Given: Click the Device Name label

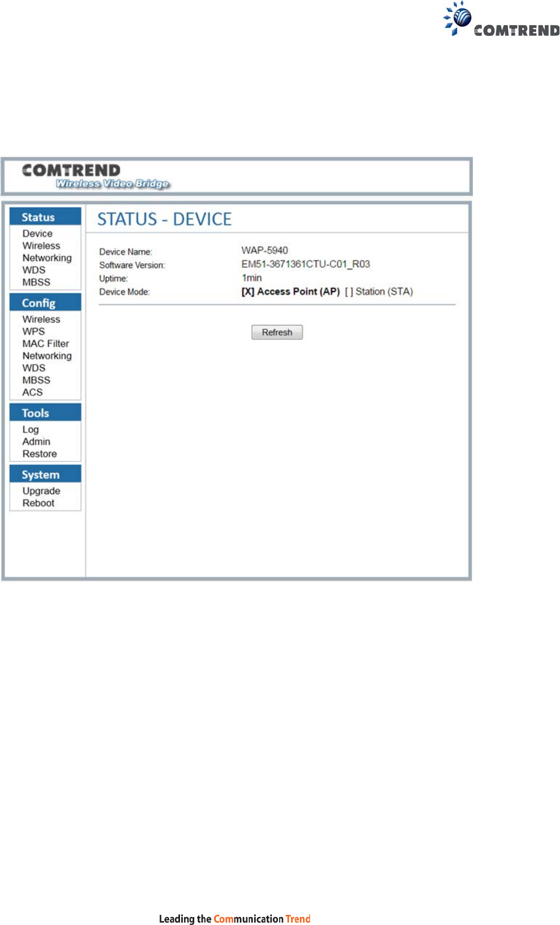Looking at the screenshot, I should click(x=126, y=252).
